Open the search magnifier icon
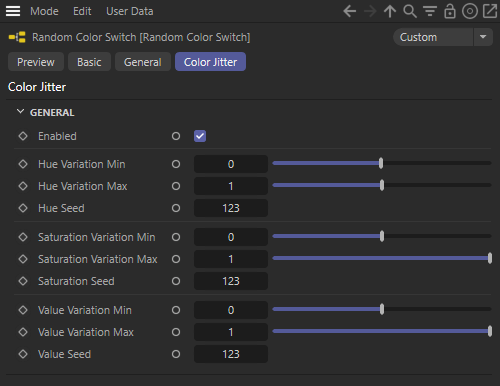The width and height of the screenshot is (500, 386). (x=410, y=11)
